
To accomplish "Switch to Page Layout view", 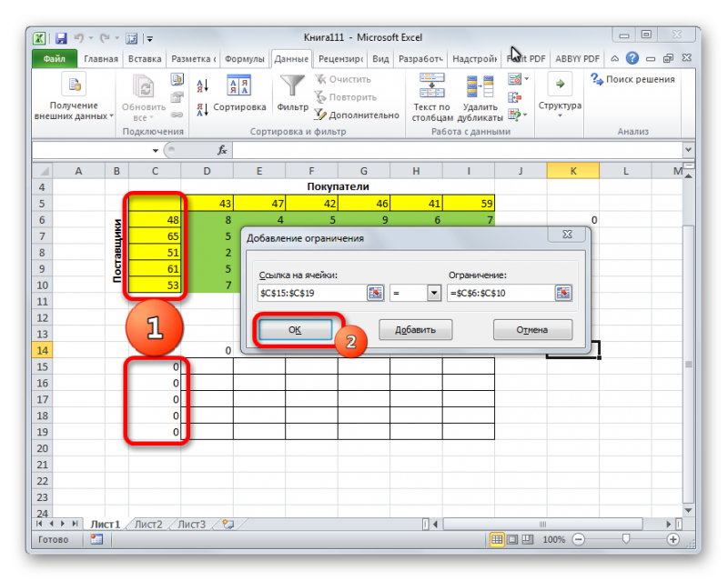I will point(512,539).
